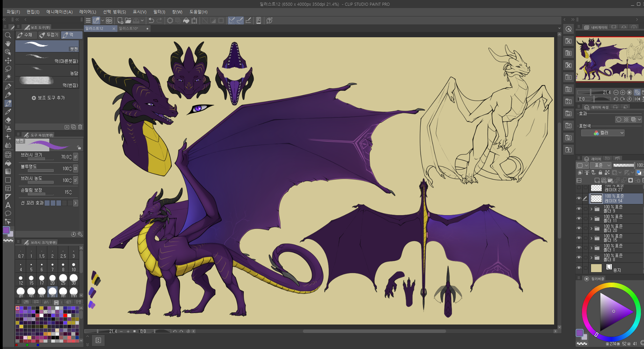Select the Eraser tool
Screen dimensions: 644x349
tap(8, 120)
